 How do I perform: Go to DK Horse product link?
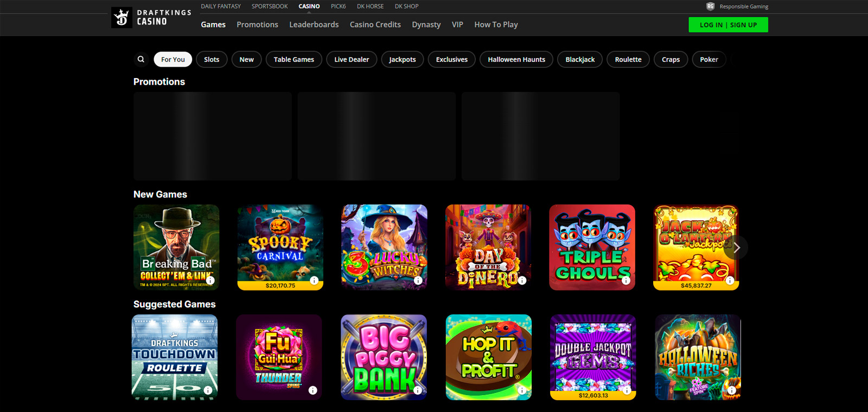point(371,7)
